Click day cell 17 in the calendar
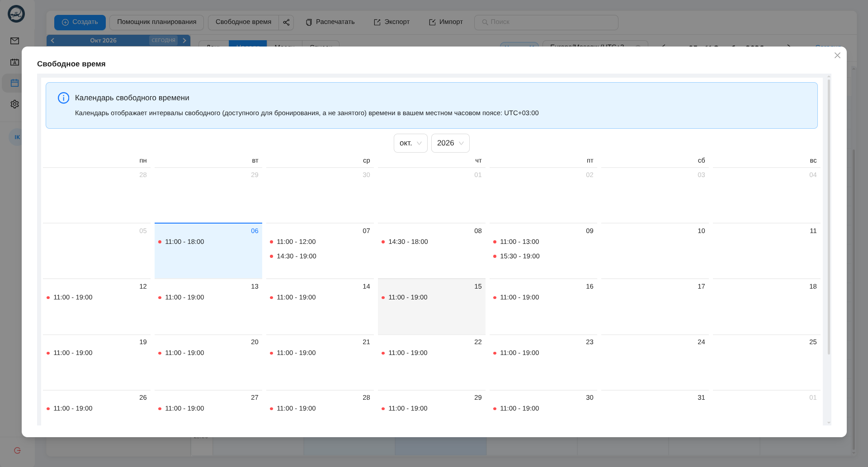868x467 pixels. [x=655, y=307]
